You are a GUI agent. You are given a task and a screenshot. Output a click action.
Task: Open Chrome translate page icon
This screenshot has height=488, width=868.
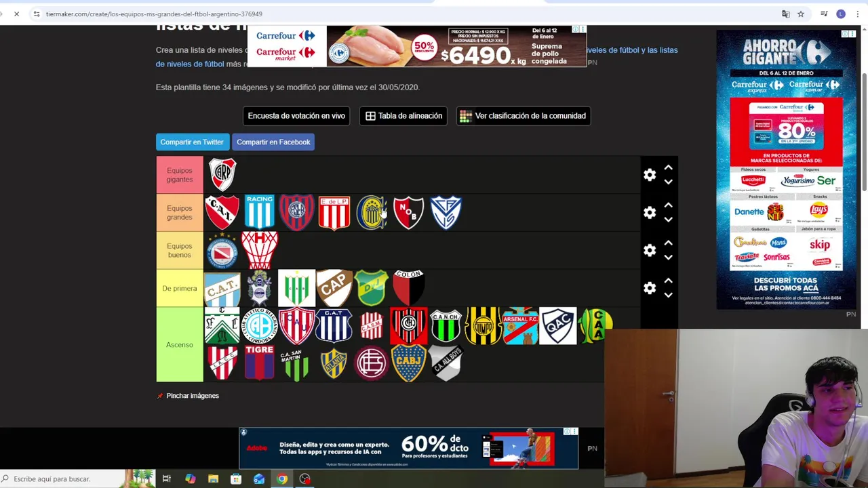click(785, 14)
